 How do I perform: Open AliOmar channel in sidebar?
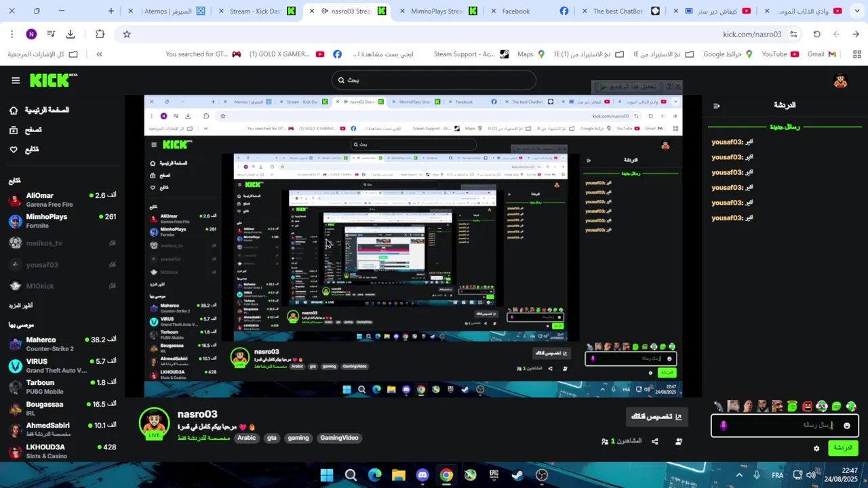[x=62, y=200]
